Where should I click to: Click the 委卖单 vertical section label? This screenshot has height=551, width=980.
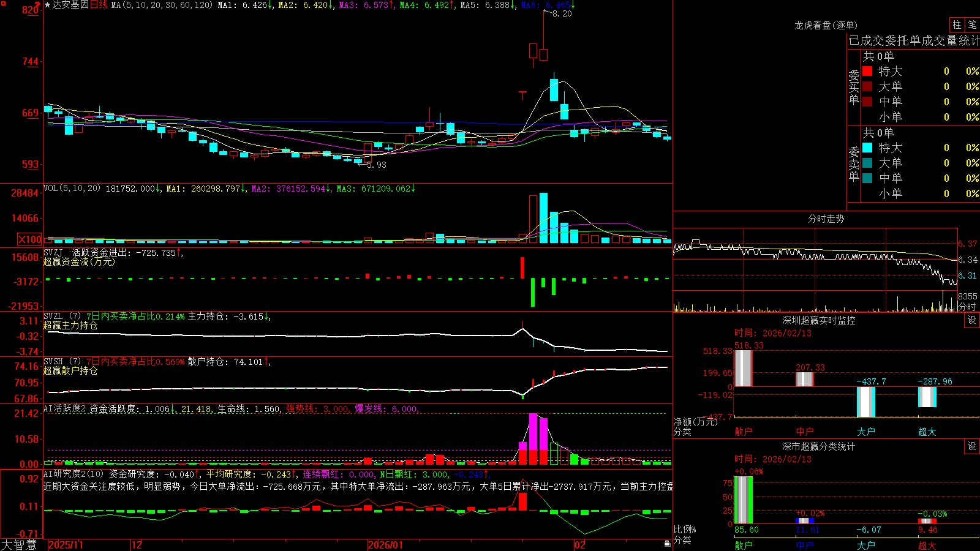pos(854,163)
